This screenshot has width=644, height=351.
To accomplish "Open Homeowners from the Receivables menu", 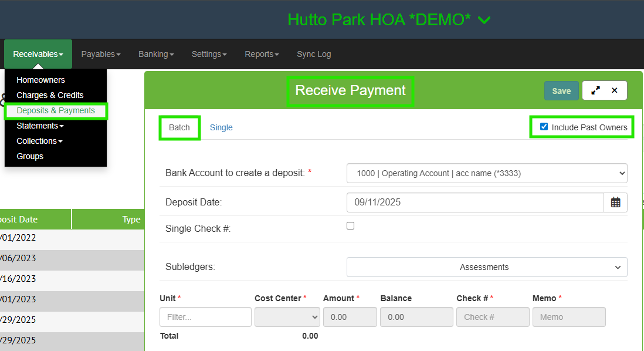I will 40,80.
